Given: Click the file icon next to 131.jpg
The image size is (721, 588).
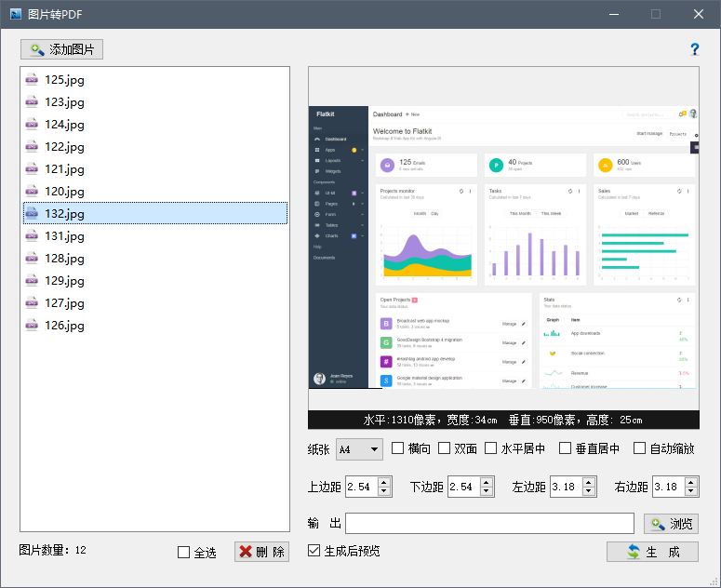Looking at the screenshot, I should point(33,236).
